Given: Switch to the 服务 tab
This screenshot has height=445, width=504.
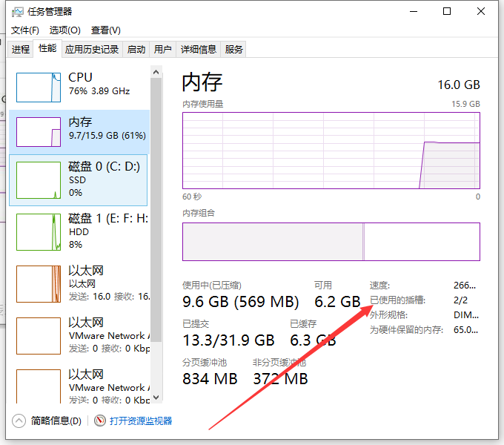Looking at the screenshot, I should click(234, 50).
